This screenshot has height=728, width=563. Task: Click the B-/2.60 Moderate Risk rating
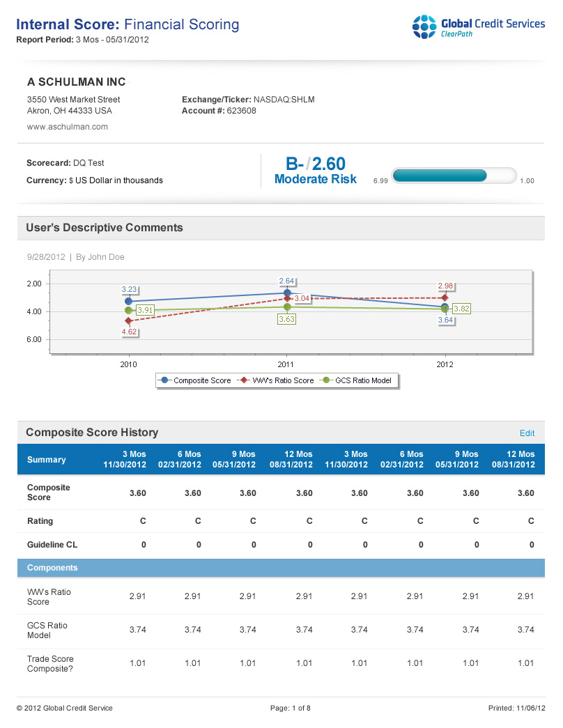click(316, 171)
